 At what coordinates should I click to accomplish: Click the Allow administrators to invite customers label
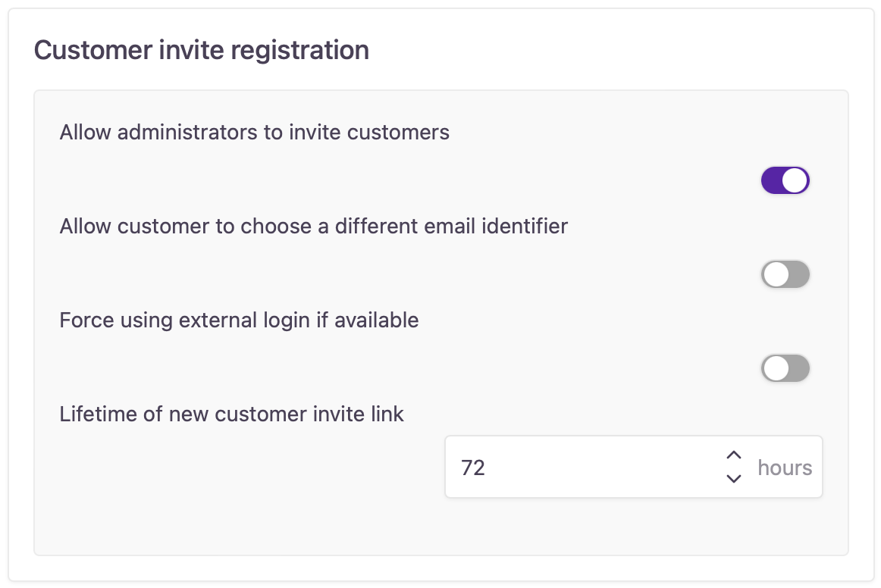coord(254,133)
